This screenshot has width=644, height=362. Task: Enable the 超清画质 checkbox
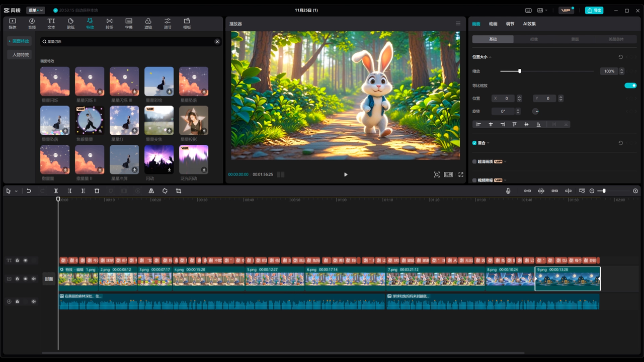click(474, 161)
